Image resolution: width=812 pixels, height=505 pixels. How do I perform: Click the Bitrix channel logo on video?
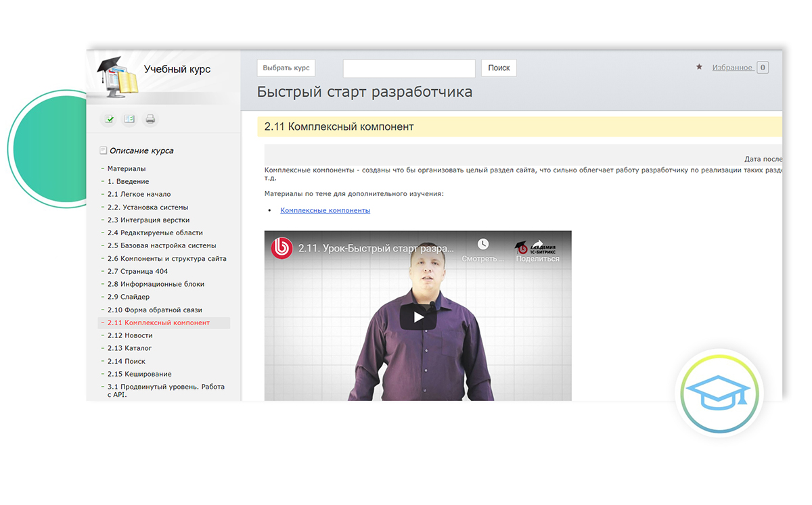pyautogui.click(x=281, y=247)
